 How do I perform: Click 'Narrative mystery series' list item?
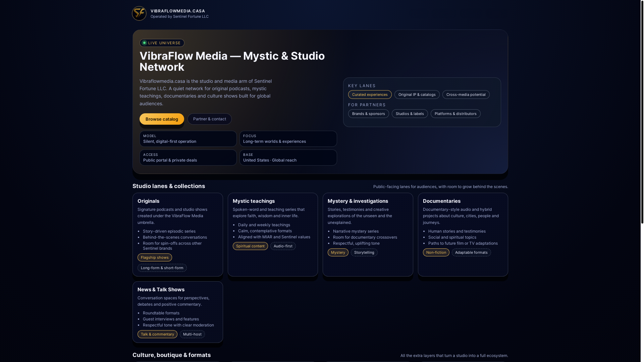tap(356, 231)
